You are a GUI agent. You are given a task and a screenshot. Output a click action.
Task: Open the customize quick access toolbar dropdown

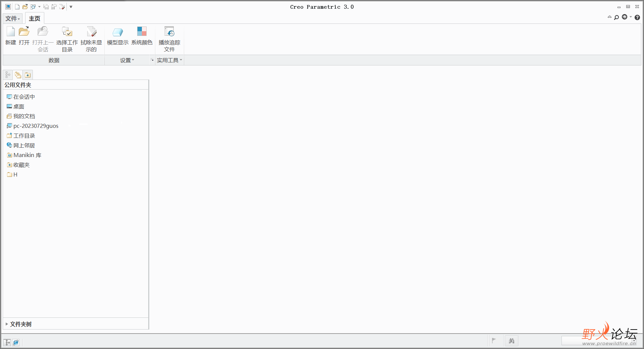[x=71, y=7]
